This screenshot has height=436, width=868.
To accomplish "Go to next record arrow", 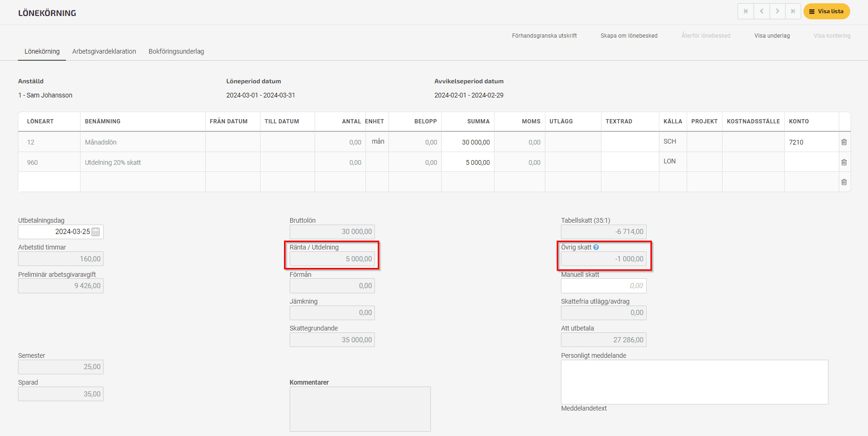I will point(777,11).
